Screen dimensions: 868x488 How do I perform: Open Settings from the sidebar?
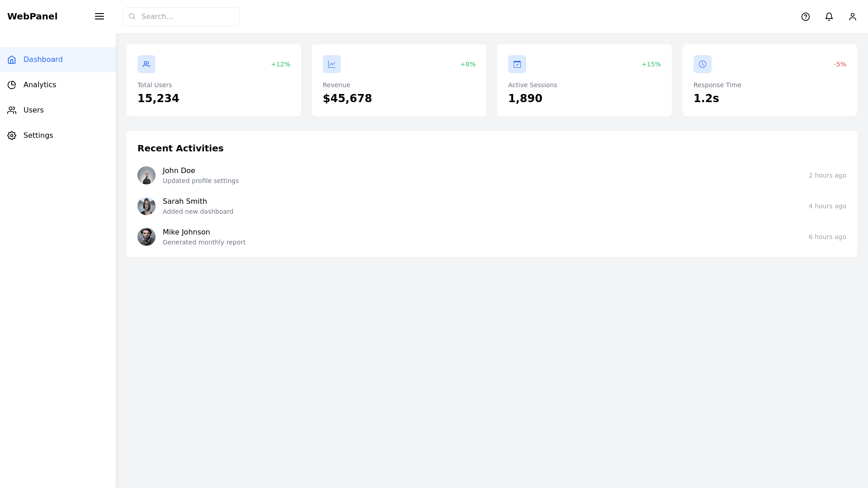[x=38, y=136]
